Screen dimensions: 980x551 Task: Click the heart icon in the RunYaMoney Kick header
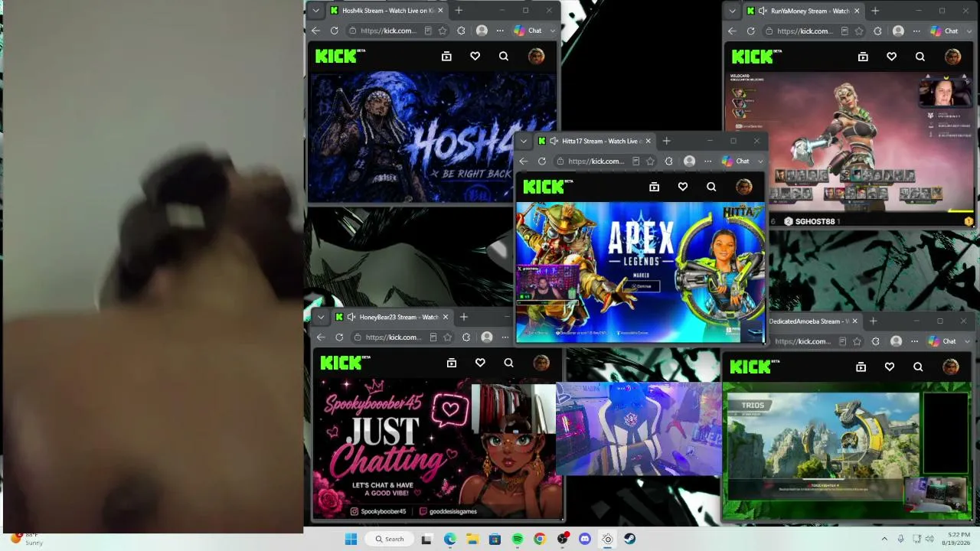[x=892, y=56]
